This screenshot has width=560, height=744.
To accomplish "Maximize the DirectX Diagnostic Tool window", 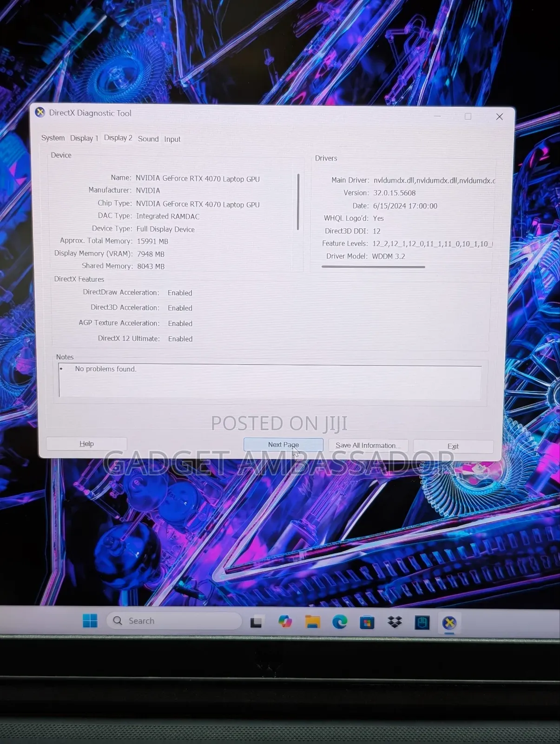I will click(468, 116).
